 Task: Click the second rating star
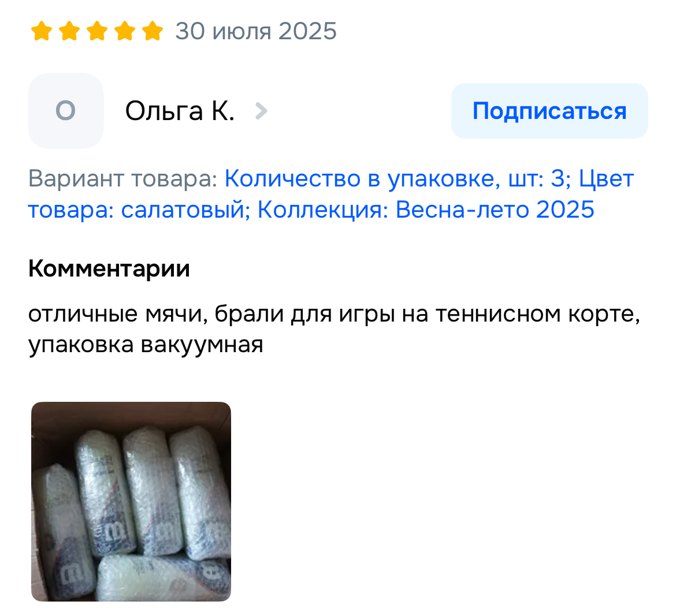coord(69,31)
